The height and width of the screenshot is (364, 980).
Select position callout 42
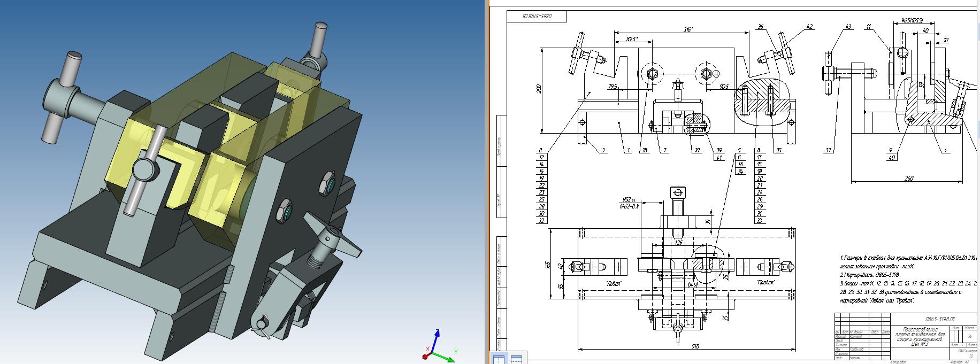[809, 27]
